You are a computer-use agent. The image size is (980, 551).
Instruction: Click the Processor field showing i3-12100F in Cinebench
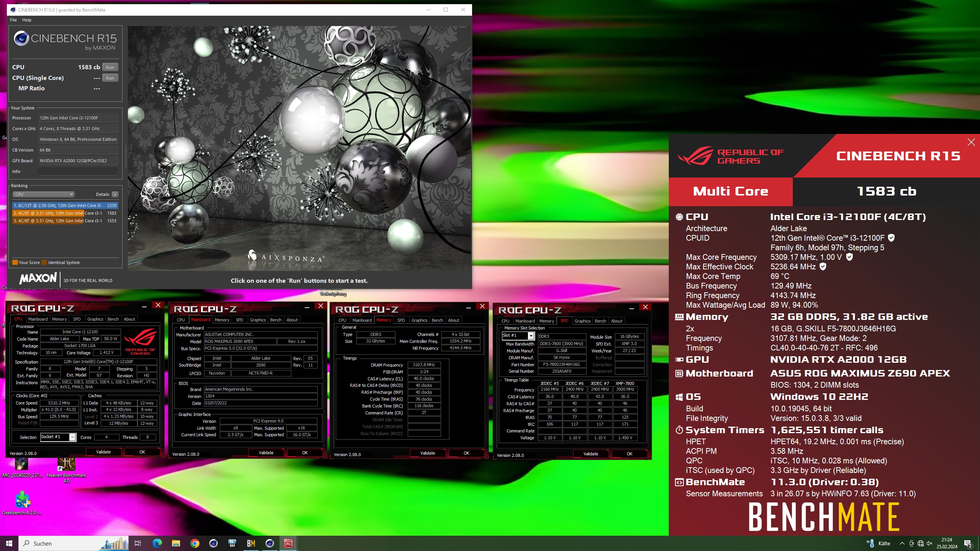click(x=78, y=118)
